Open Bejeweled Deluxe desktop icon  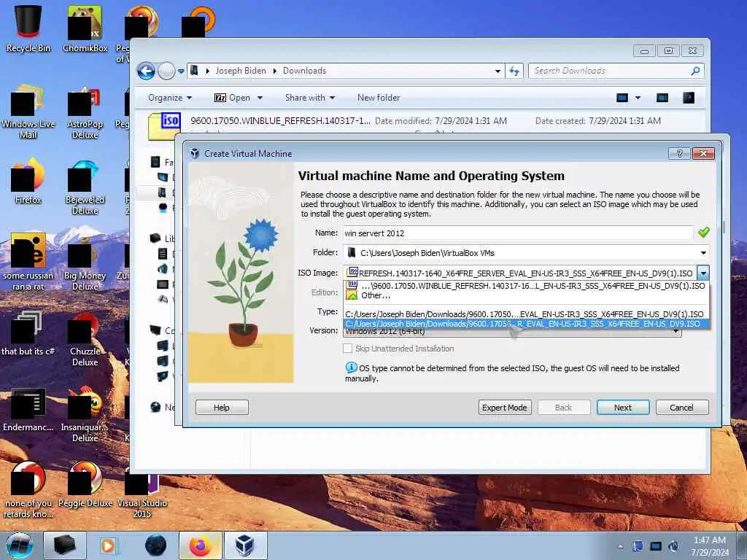[x=85, y=187]
